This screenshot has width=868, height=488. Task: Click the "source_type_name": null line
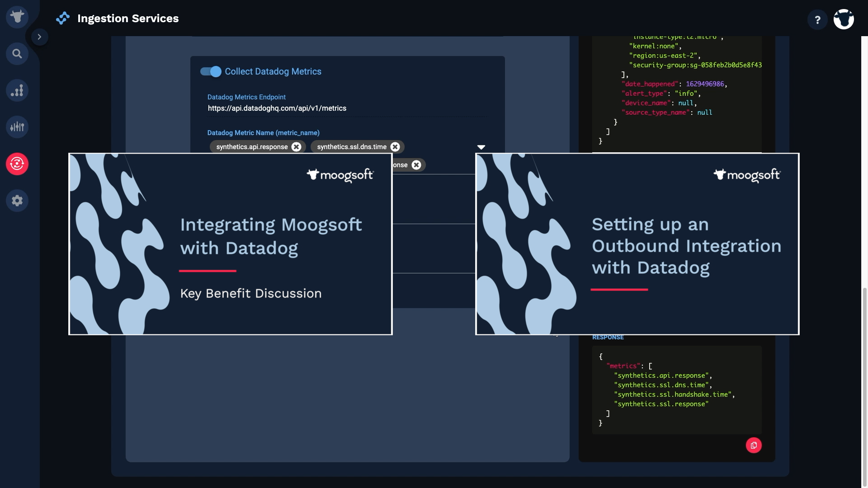(x=667, y=113)
